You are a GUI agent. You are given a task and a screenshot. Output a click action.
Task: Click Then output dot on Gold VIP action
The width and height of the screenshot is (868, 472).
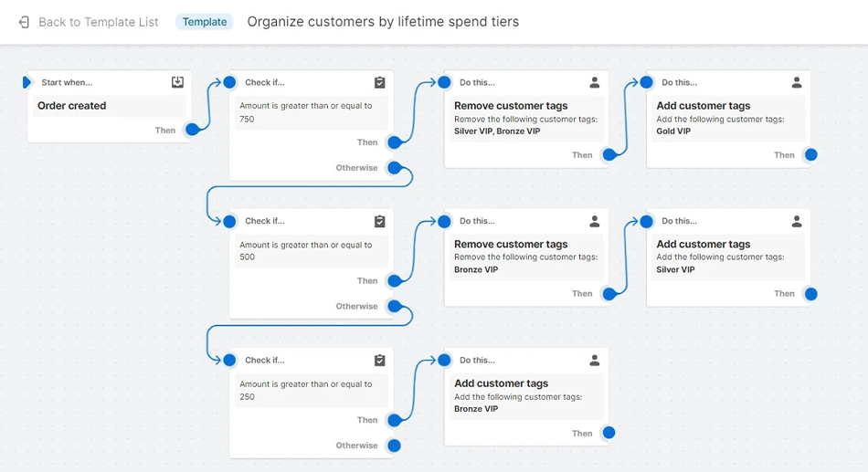click(810, 155)
